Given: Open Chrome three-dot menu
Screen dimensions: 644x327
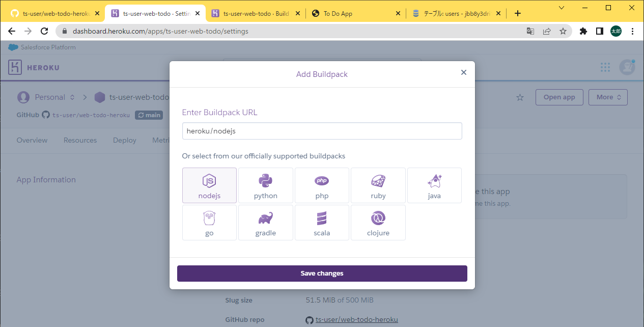Looking at the screenshot, I should pyautogui.click(x=633, y=31).
